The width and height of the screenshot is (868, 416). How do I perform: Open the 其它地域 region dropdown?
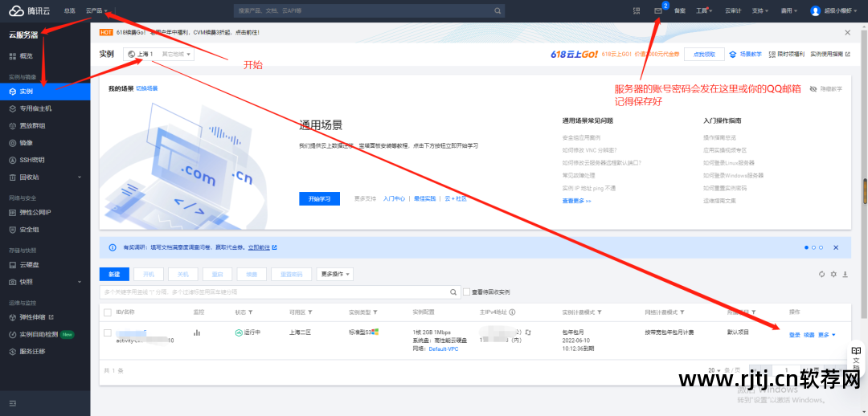[176, 55]
